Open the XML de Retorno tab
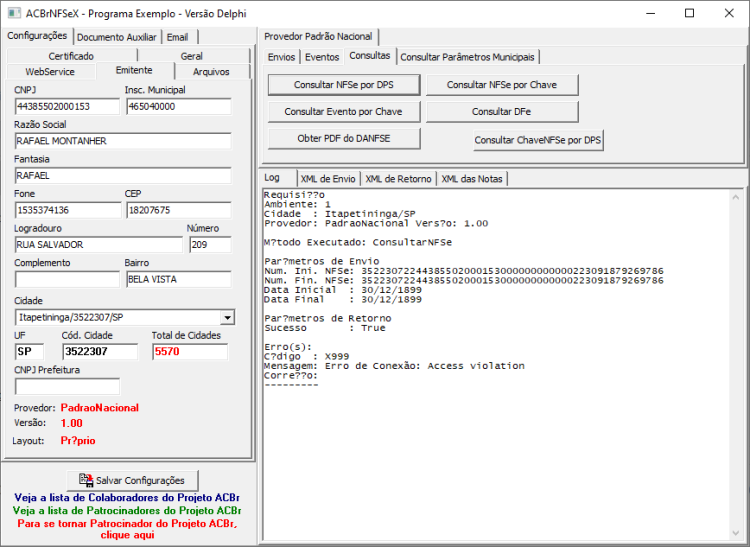 (398, 179)
